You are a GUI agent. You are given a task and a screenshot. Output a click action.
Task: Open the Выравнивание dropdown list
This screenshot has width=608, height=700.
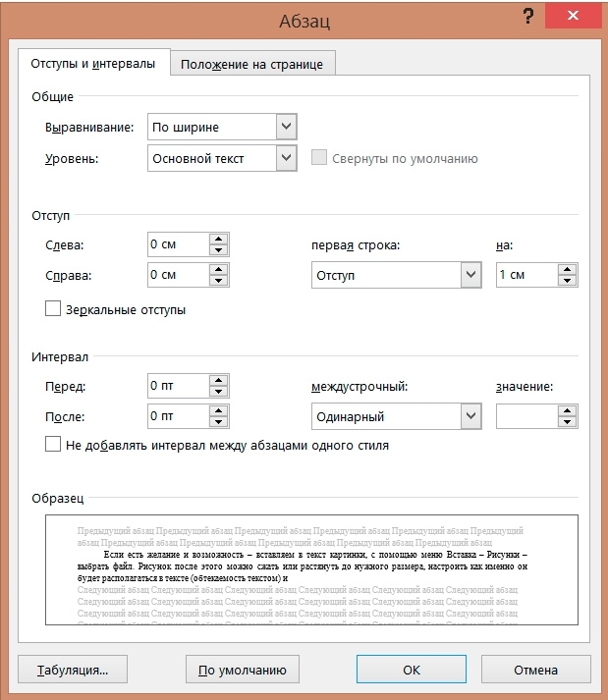coord(285,127)
